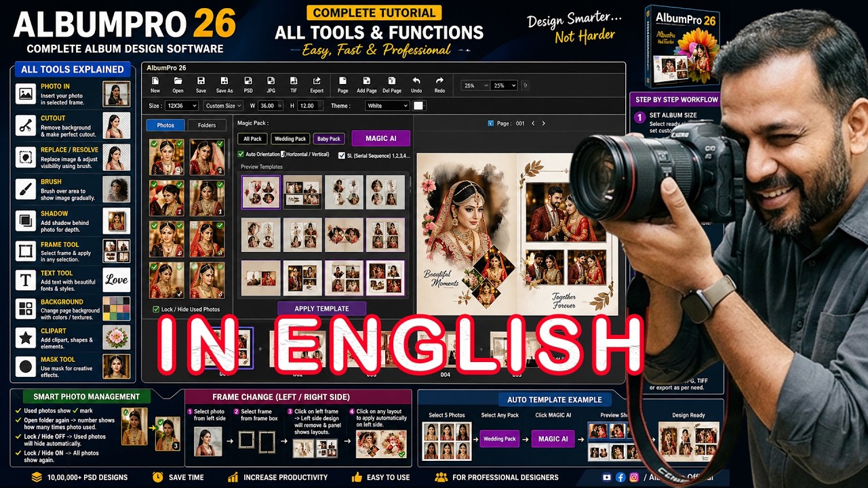Choose the Save As toolbar icon

[224, 81]
